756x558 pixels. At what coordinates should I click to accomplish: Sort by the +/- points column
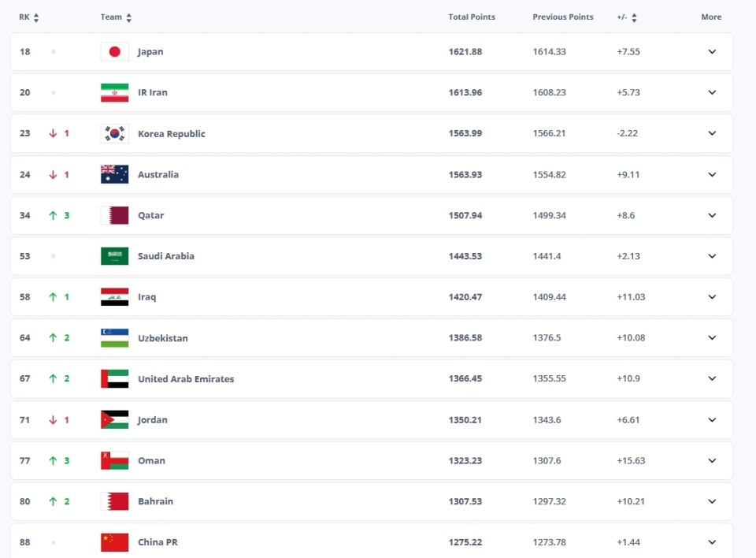pyautogui.click(x=627, y=17)
